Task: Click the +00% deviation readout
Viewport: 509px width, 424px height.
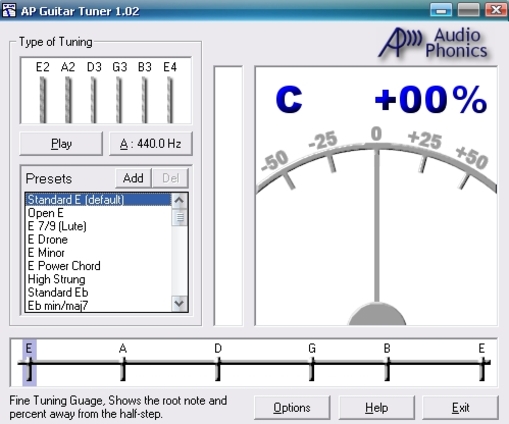Action: pyautogui.click(x=431, y=99)
